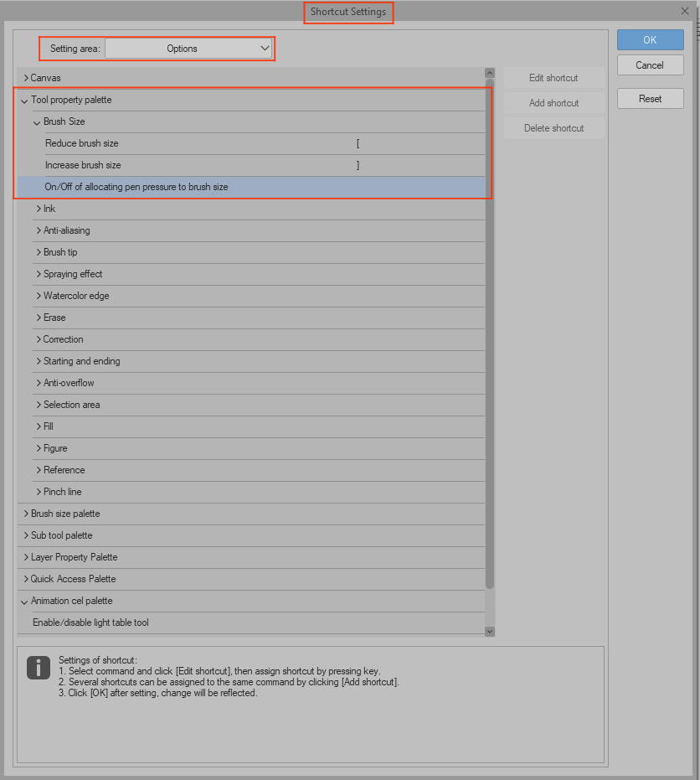Collapse the Tool property palette section

click(x=23, y=99)
